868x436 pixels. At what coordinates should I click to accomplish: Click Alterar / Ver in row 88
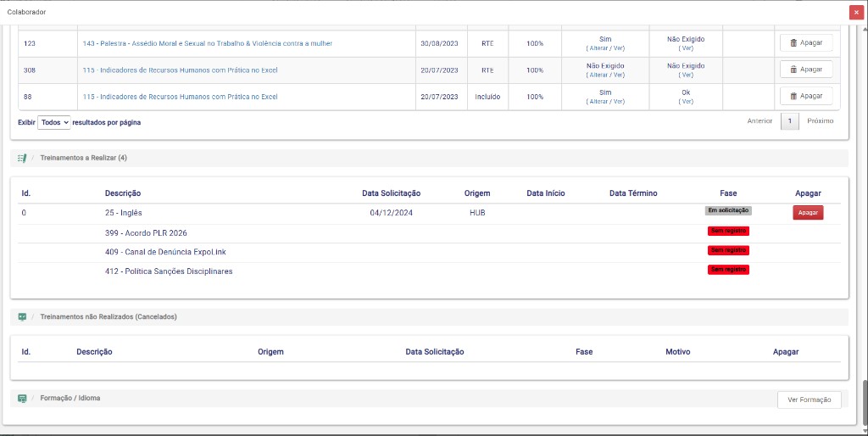coord(605,102)
